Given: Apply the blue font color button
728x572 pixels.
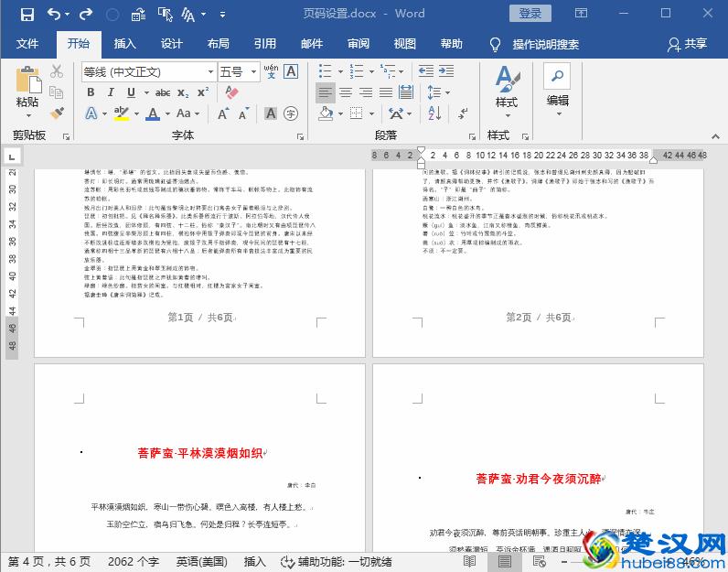Looking at the screenshot, I should 153,113.
